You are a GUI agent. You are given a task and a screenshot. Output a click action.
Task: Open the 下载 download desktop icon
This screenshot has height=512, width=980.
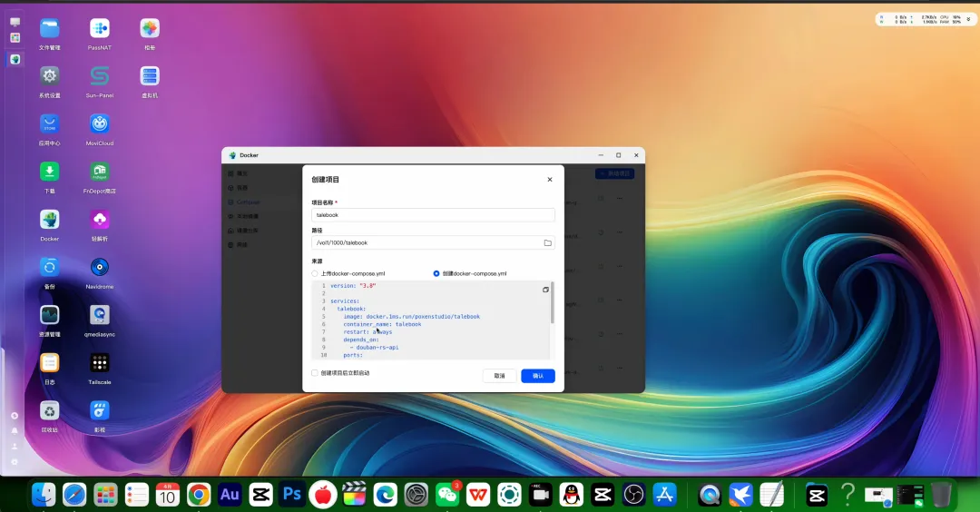[x=49, y=172]
